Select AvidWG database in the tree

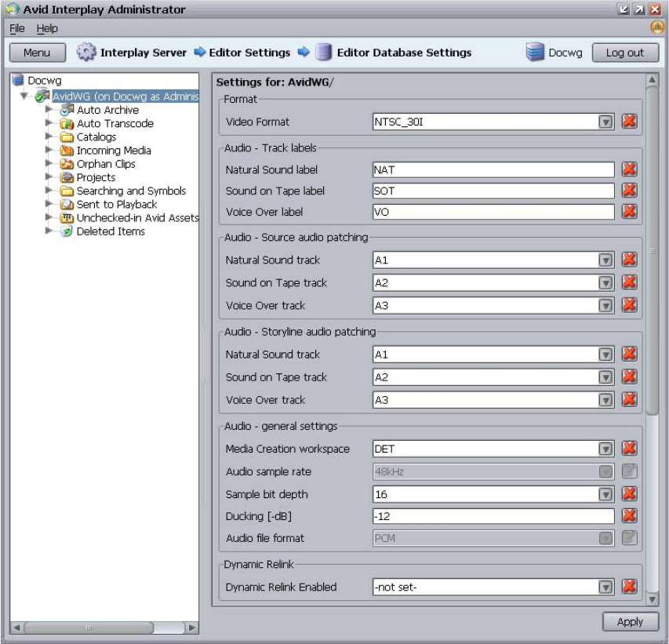(125, 96)
